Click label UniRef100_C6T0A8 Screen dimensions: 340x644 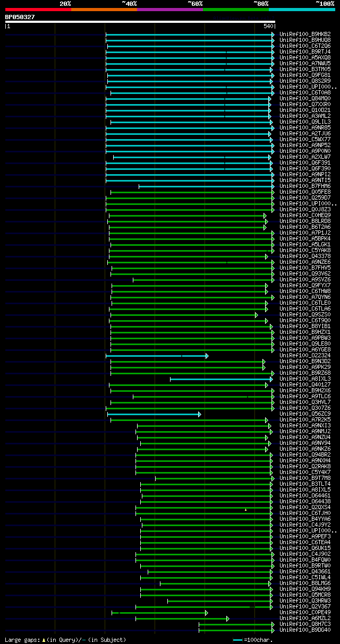[x=305, y=92]
